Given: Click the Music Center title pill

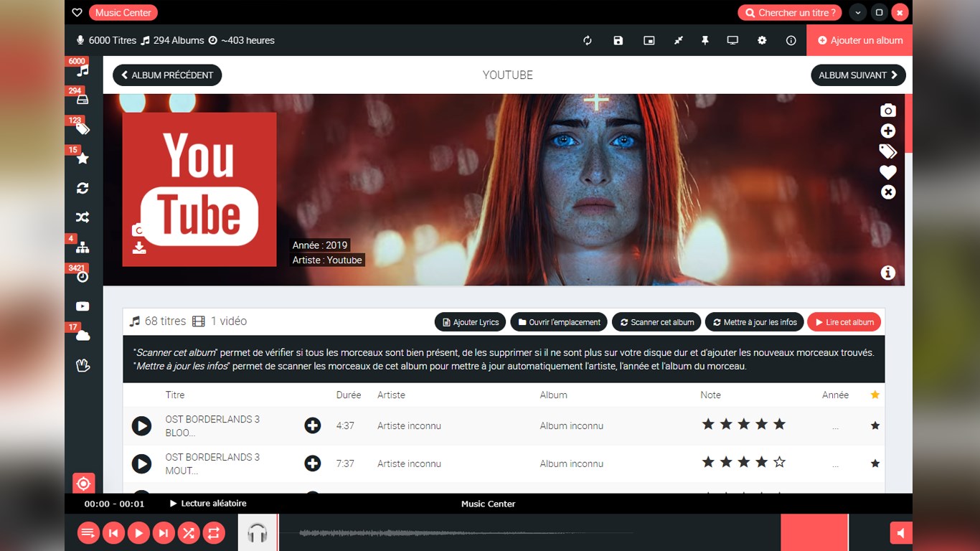Looking at the screenshot, I should 123,13.
